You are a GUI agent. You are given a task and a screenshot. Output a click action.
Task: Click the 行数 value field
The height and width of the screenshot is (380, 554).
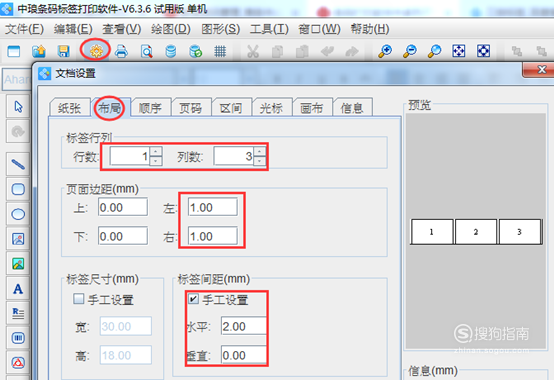(x=130, y=156)
